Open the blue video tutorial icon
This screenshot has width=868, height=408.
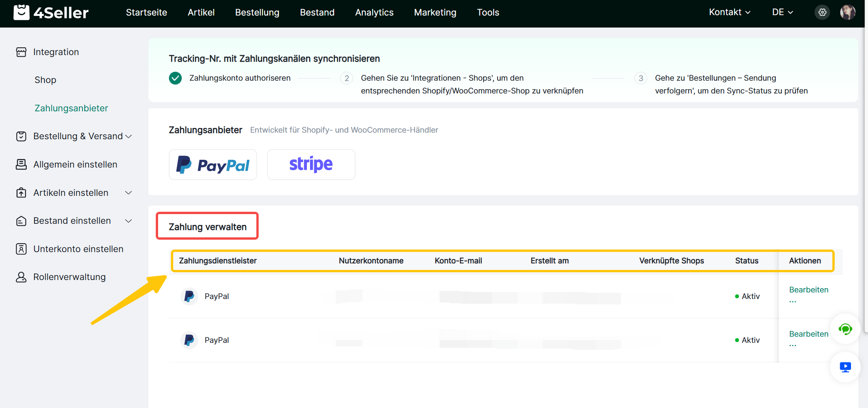[845, 367]
